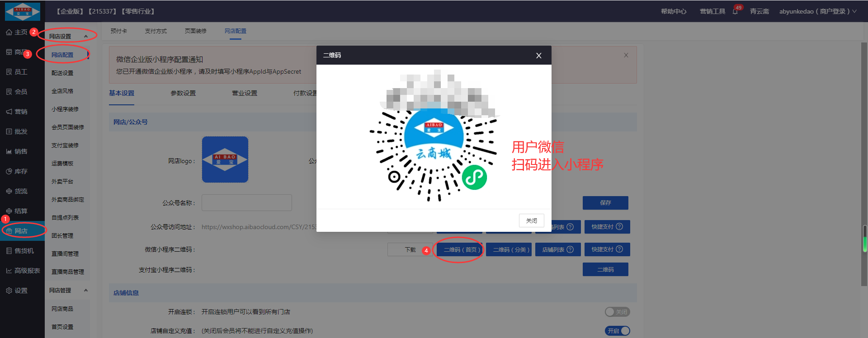Screen dimensions: 868x338
Task: Toggle the 开启连锁 switch
Action: pyautogui.click(x=617, y=312)
